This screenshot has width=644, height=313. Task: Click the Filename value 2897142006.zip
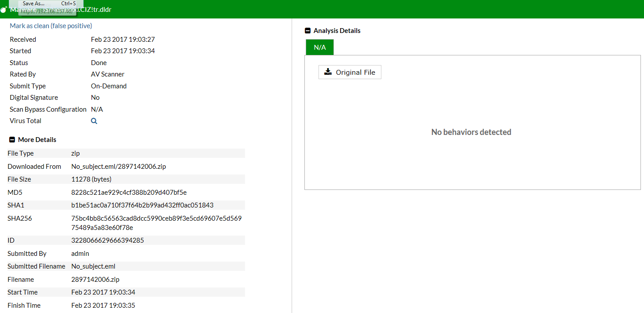click(95, 280)
